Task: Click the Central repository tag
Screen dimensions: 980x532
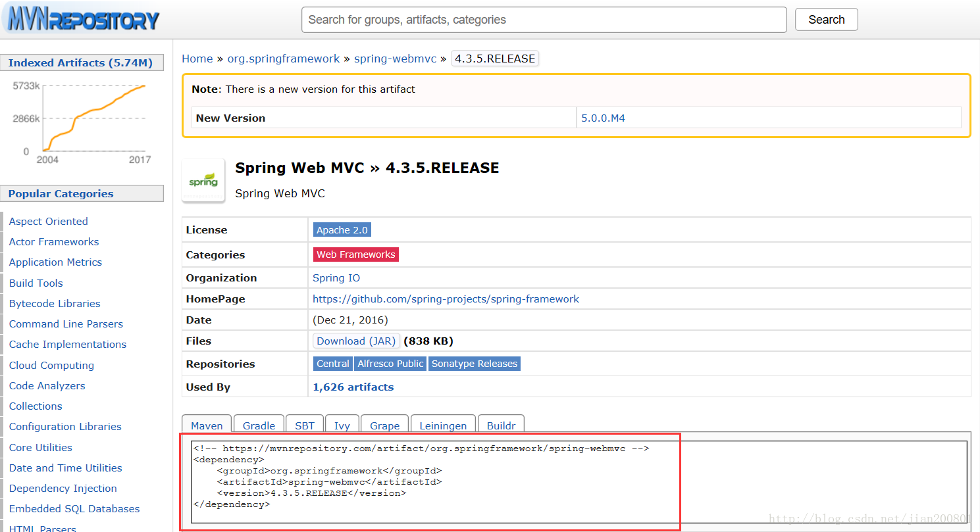Action: point(333,364)
